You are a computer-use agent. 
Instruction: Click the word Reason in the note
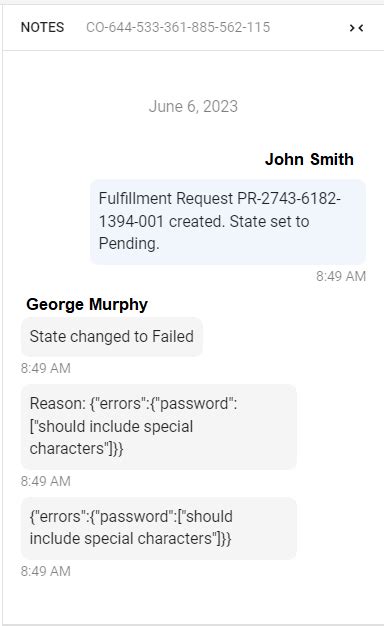(57, 403)
